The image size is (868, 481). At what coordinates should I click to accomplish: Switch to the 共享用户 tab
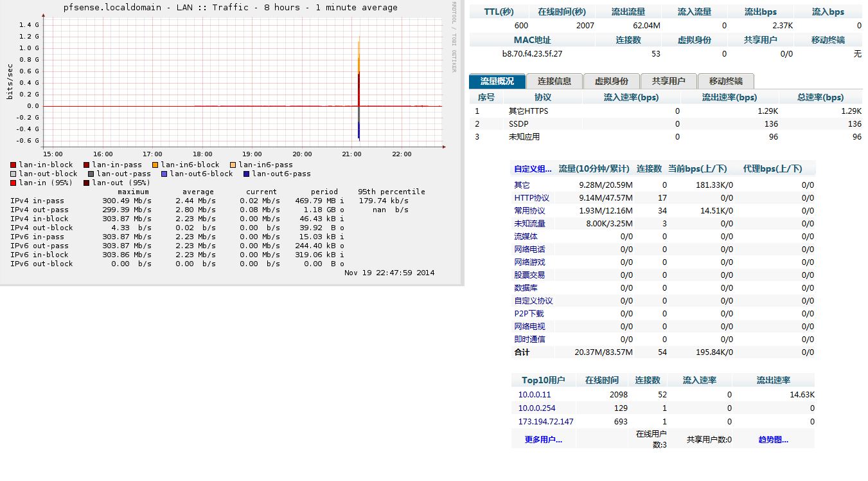(x=669, y=81)
